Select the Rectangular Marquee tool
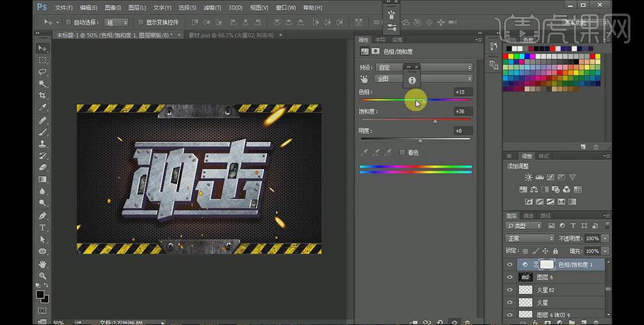Screen dimensions: 644x325 43,60
